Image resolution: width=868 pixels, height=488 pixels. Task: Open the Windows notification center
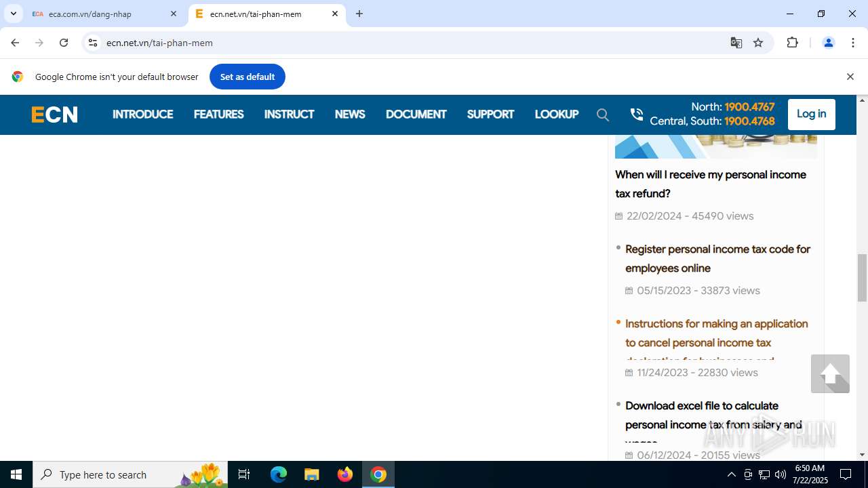coord(846,474)
